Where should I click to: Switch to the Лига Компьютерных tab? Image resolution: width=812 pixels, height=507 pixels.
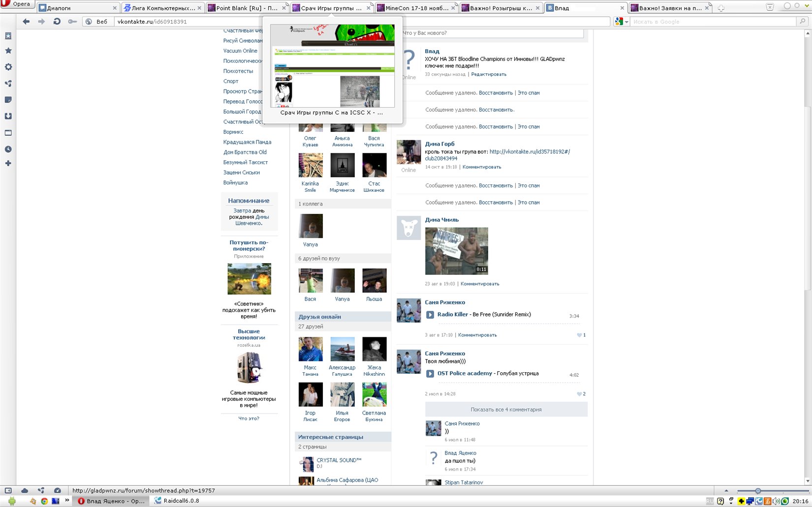162,8
